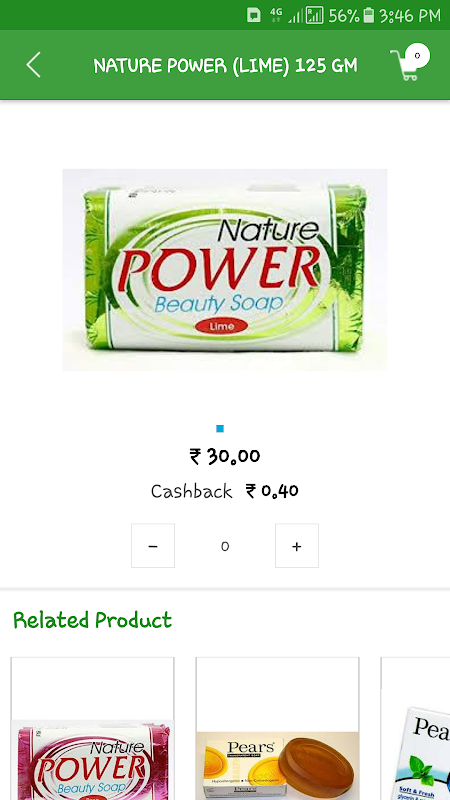Open the shopping cart icon
Image resolution: width=450 pixels, height=800 pixels.
(410, 62)
